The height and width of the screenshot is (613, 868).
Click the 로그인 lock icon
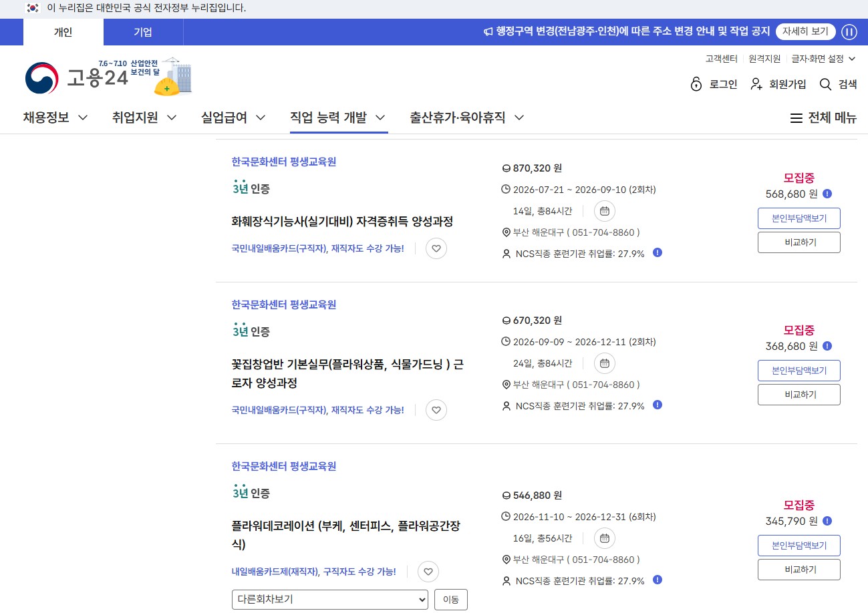(696, 84)
